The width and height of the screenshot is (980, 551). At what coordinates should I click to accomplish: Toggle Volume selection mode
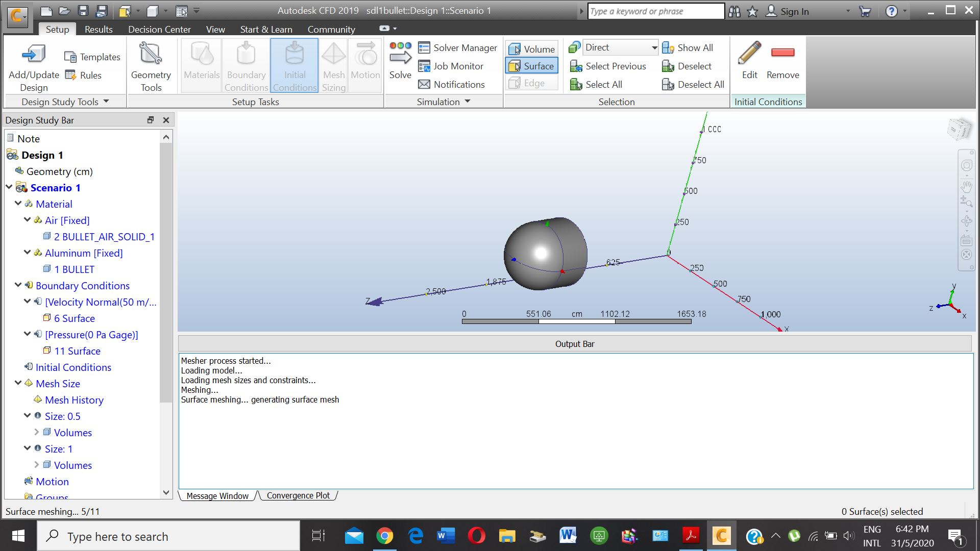click(x=531, y=48)
